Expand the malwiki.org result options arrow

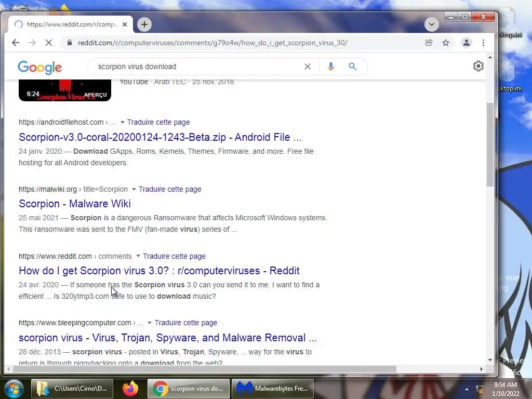(134, 189)
